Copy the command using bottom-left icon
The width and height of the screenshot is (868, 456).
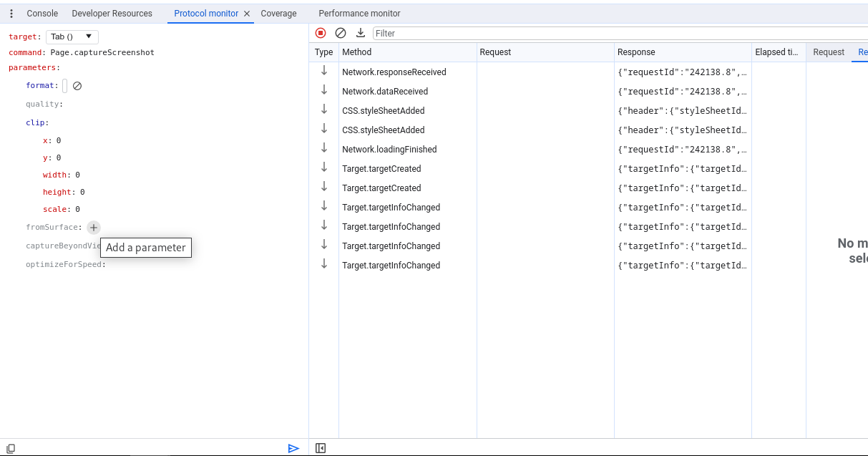[11, 448]
